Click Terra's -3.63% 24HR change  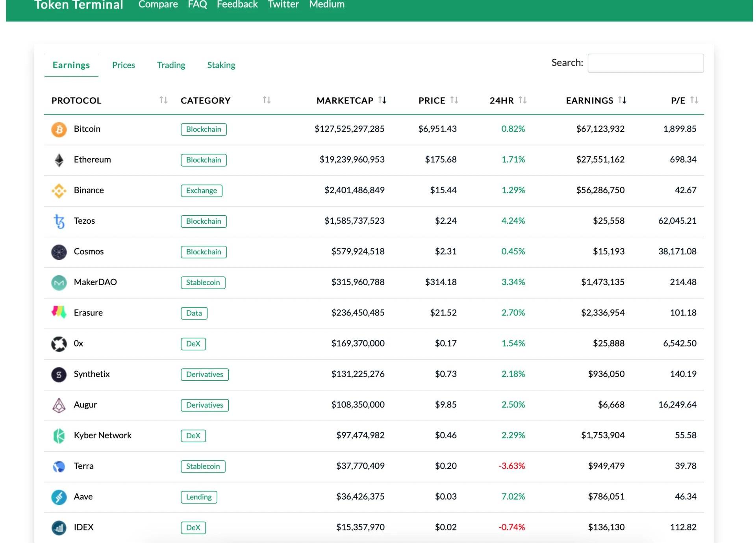coord(512,466)
